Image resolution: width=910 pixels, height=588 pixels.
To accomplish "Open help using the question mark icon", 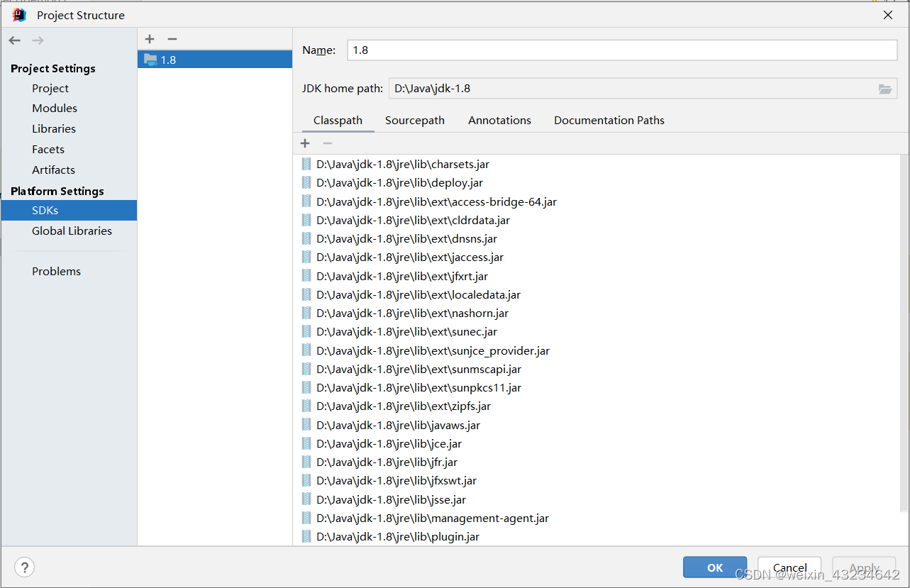I will pos(24,567).
